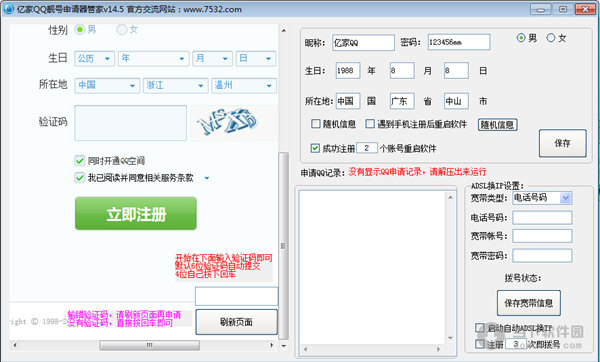Enable 启动自动ADSL换IP checkbox

479,328
